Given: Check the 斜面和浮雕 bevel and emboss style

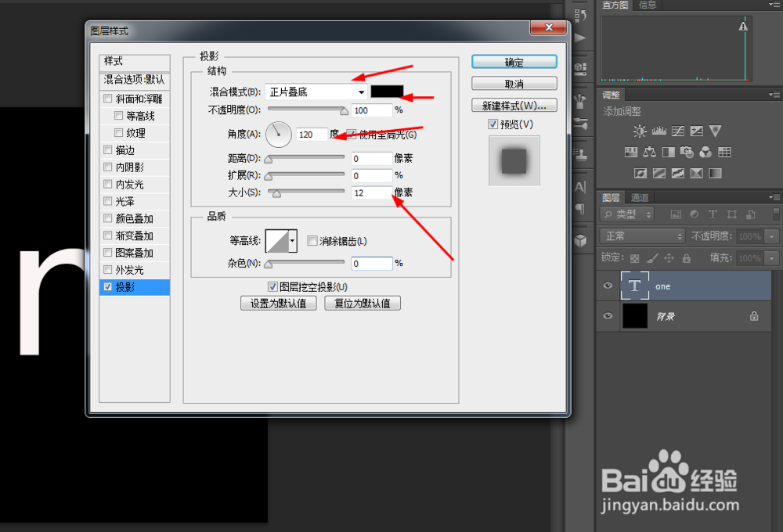Looking at the screenshot, I should click(107, 98).
